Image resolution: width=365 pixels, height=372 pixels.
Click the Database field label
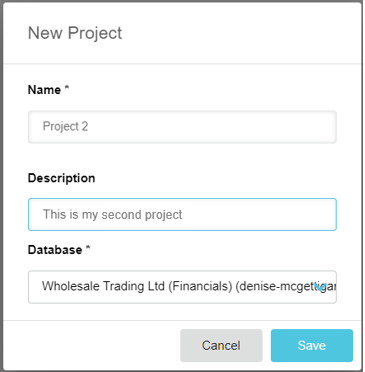[55, 250]
